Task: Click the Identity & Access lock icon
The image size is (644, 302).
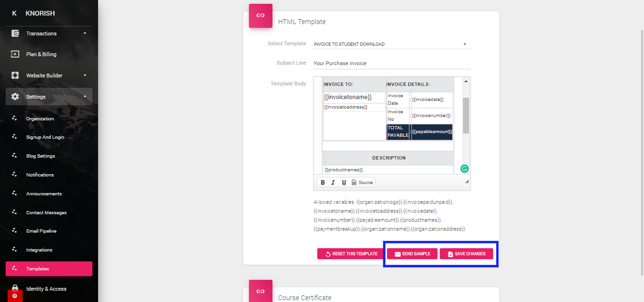Action: point(15,288)
